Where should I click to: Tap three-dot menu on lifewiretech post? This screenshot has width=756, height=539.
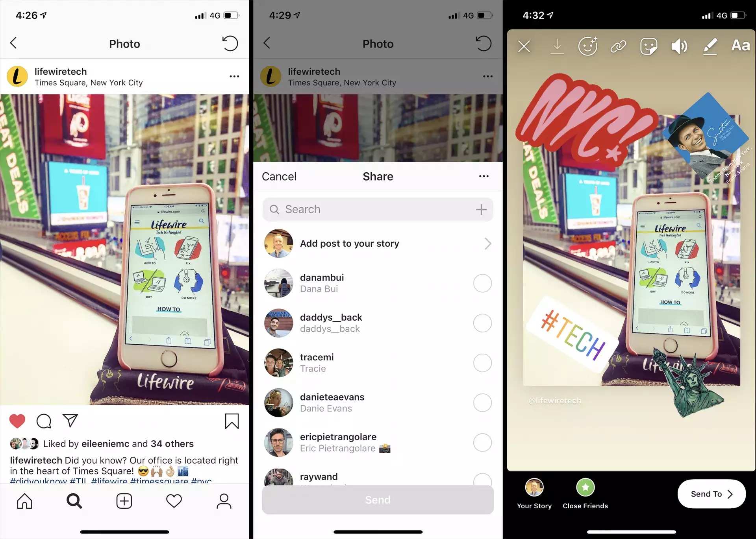[x=235, y=76]
